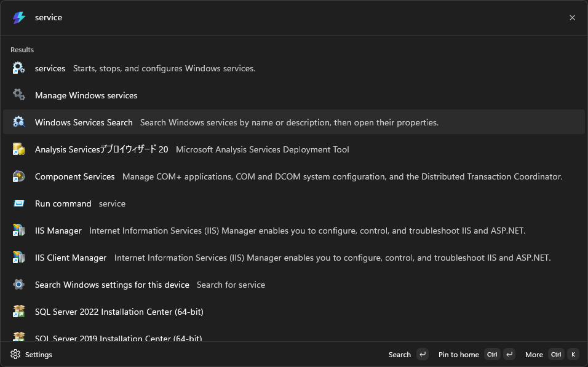Click the Manage Windows services gear icon
Screen dimensions: 588x367
[18, 95]
